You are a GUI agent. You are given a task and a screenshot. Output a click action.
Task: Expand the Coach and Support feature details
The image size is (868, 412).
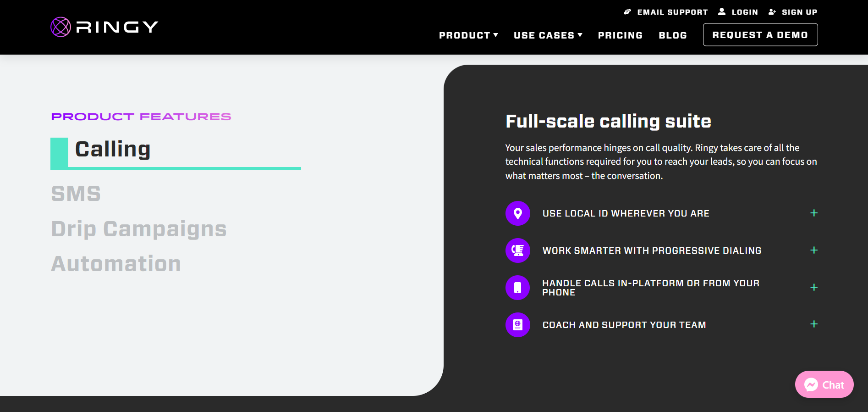(814, 324)
